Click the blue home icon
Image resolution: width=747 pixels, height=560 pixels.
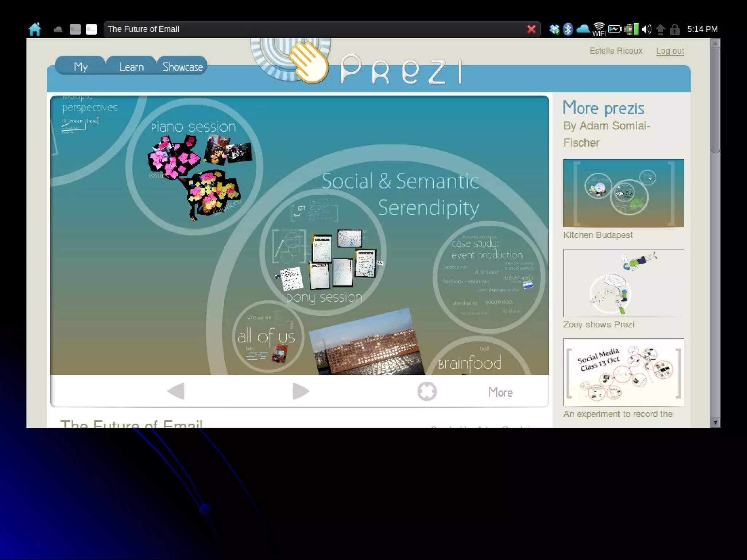35,29
